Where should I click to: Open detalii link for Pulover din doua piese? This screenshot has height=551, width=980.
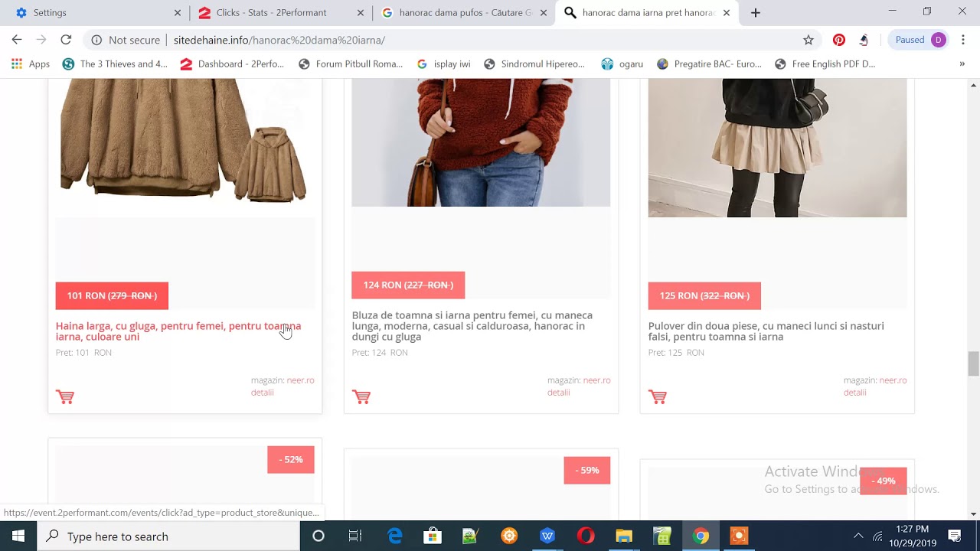point(854,392)
